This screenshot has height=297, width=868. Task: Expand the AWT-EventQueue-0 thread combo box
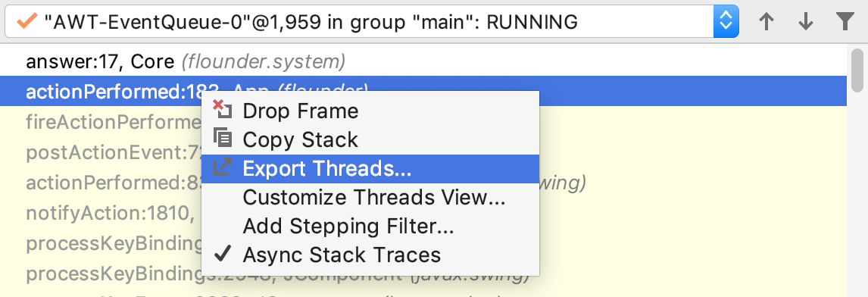[x=371, y=22]
